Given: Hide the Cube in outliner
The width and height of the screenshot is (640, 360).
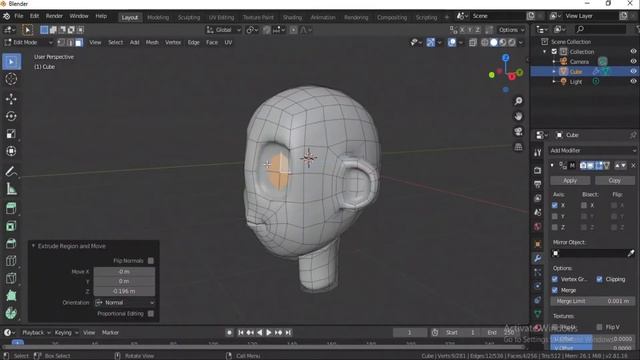Looking at the screenshot, I should (x=633, y=71).
